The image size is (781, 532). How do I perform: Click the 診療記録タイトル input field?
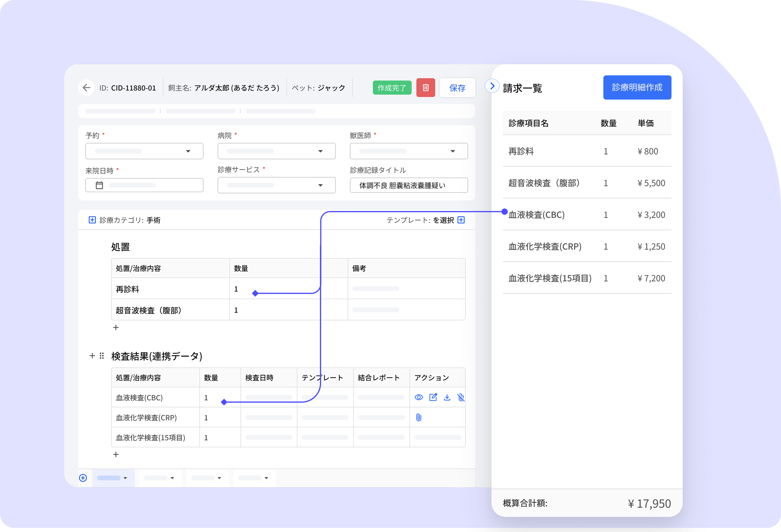pyautogui.click(x=409, y=185)
